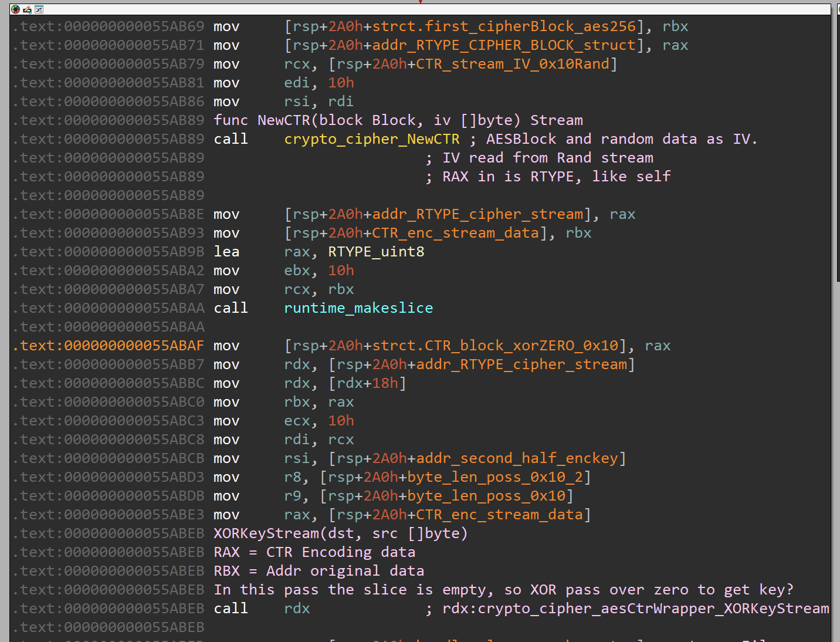Click address .text:000000000055AB71
The width and height of the screenshot is (840, 642).
click(109, 45)
